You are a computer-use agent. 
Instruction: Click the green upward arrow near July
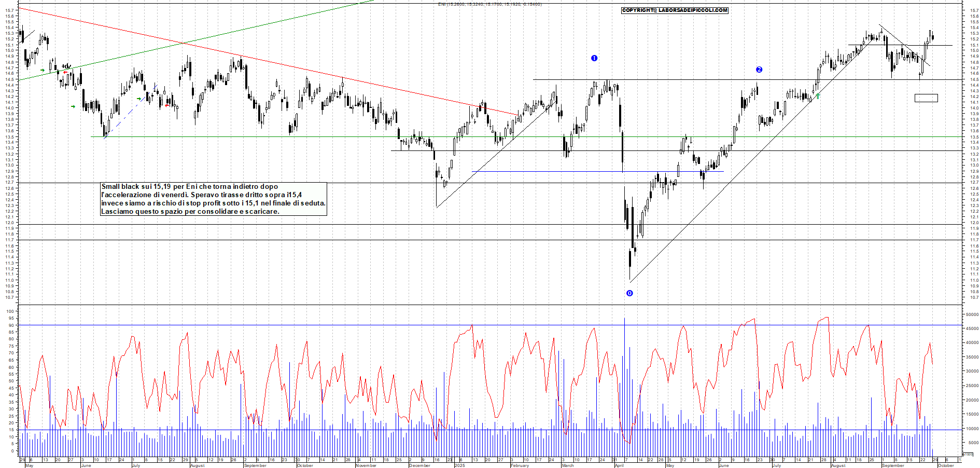pos(818,96)
